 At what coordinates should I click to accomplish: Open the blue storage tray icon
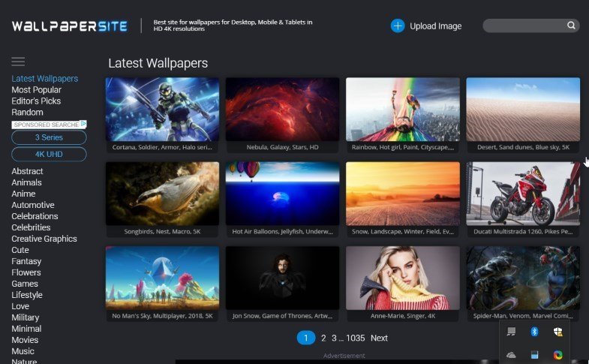tap(534, 354)
